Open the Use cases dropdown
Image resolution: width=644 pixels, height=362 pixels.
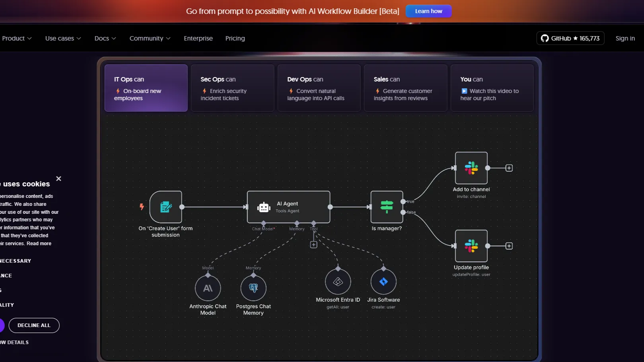[63, 39]
